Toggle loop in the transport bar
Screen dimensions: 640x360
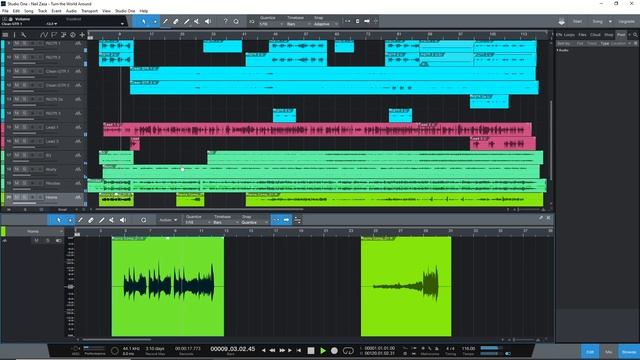point(348,351)
